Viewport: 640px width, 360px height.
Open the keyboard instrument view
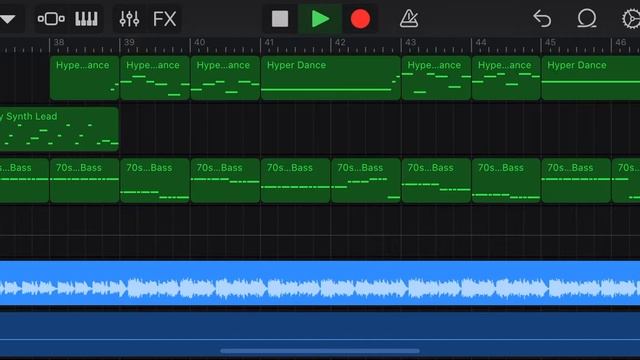(x=86, y=19)
